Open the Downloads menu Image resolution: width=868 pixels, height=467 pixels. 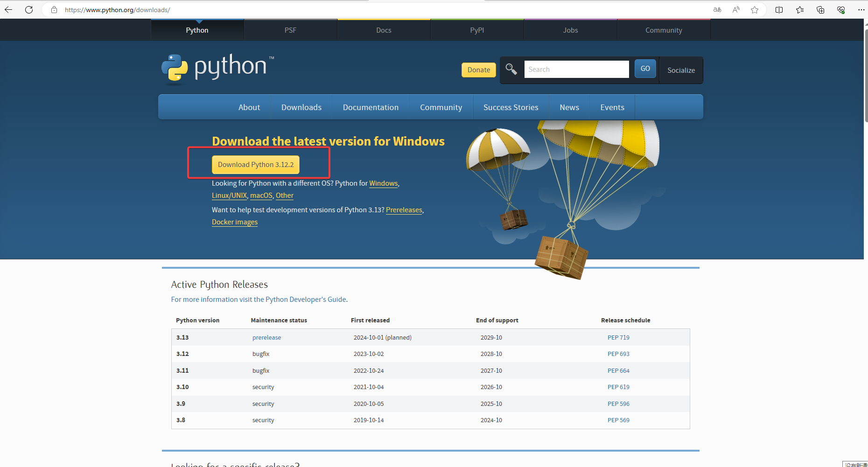[x=301, y=107]
